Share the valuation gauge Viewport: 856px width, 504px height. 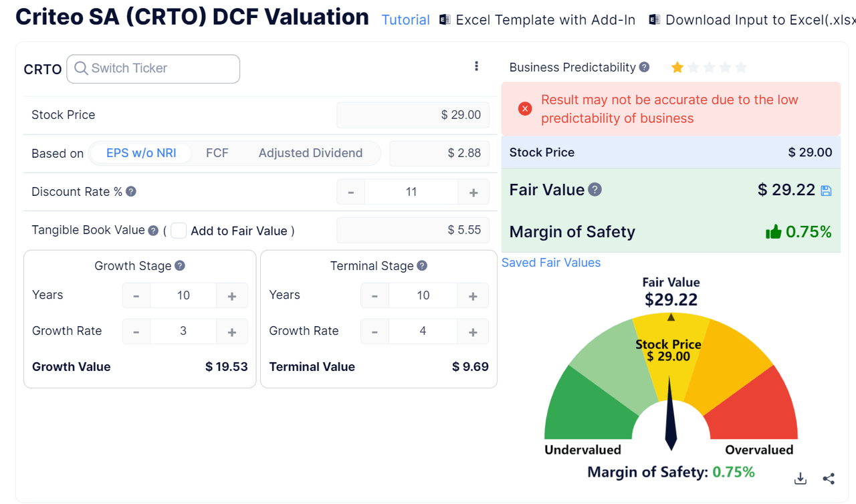[x=829, y=479]
